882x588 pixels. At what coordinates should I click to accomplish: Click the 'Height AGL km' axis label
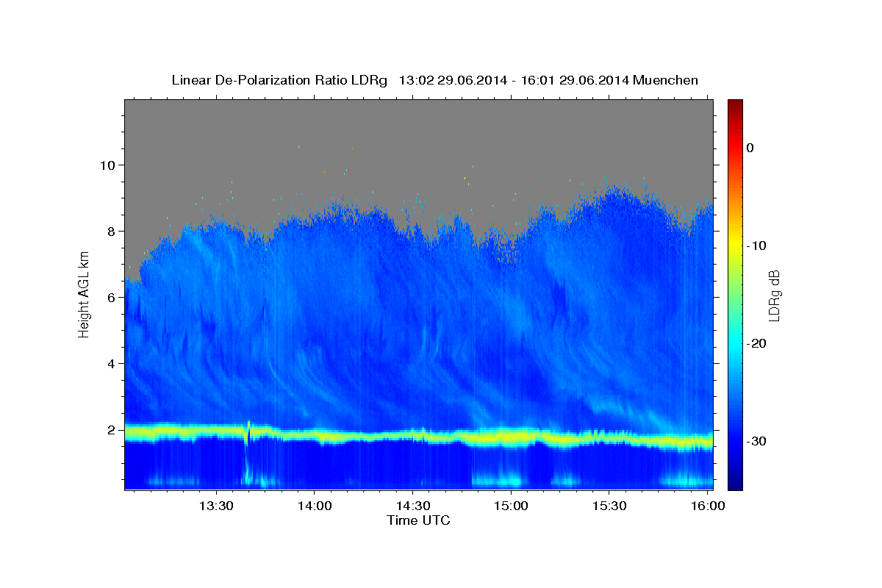tap(85, 294)
